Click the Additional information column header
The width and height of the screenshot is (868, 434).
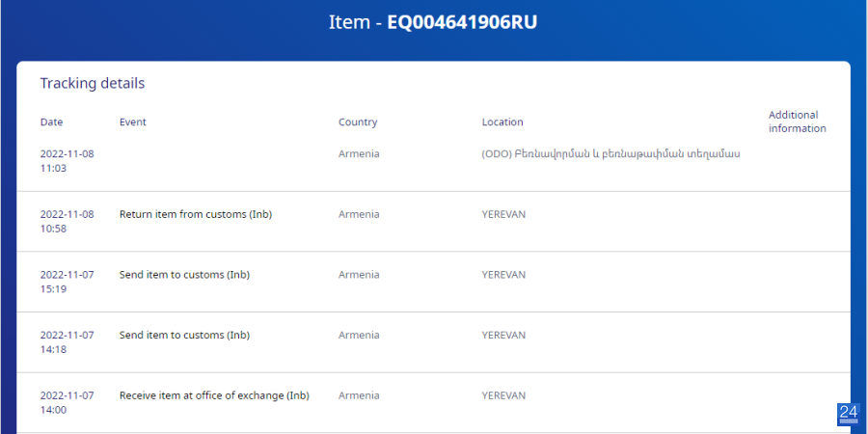[798, 122]
